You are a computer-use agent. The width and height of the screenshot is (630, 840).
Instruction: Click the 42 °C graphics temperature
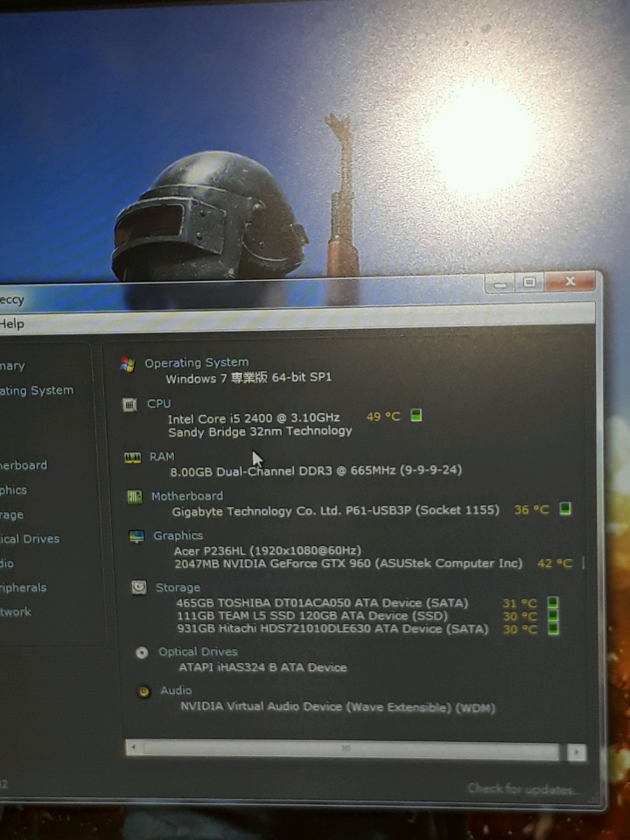coord(554,563)
